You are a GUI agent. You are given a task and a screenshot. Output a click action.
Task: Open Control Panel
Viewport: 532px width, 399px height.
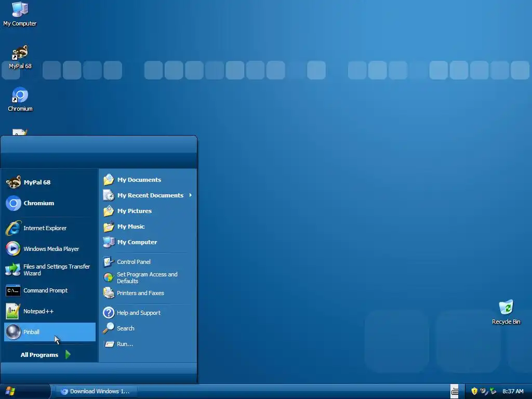(x=148, y=262)
